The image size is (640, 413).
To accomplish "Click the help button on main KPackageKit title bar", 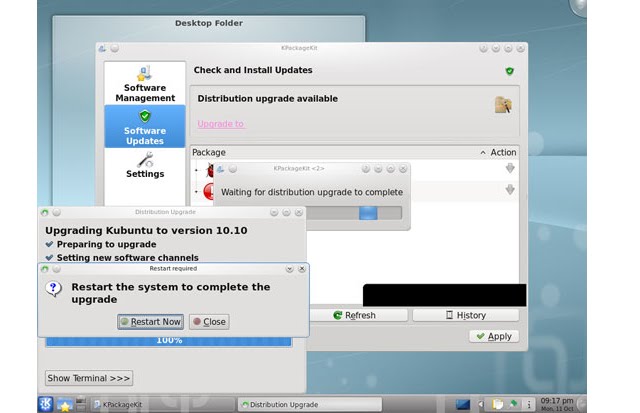I will point(483,48).
